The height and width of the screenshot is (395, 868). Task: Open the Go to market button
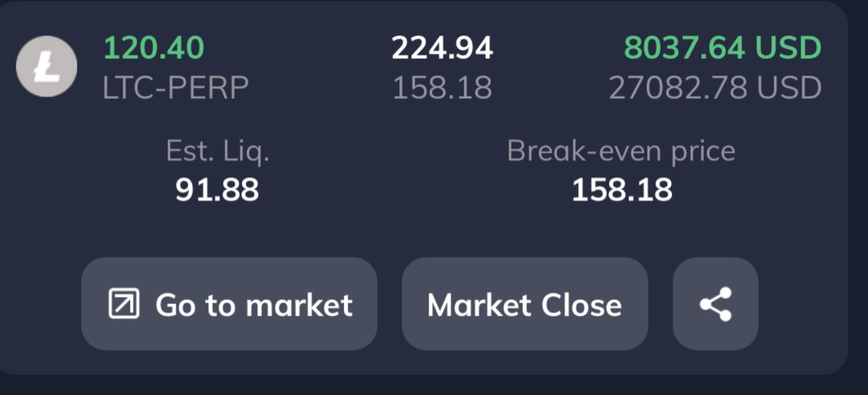[x=229, y=304]
